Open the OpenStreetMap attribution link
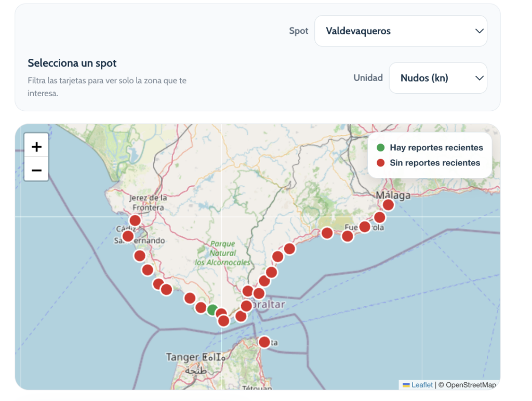The image size is (532, 401). (x=471, y=385)
